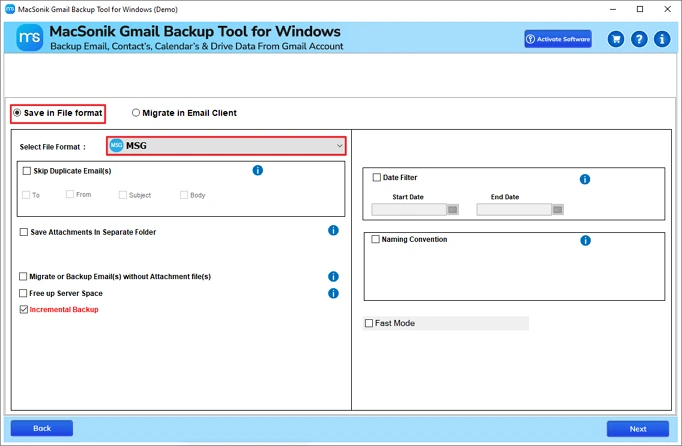Tick the Body duplicate criteria checkbox

184,195
